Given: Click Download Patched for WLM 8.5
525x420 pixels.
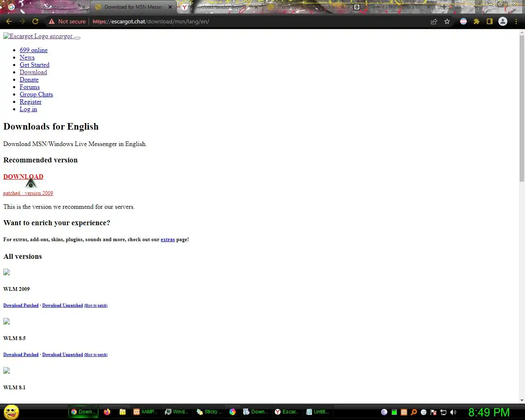Looking at the screenshot, I should click(x=21, y=355).
